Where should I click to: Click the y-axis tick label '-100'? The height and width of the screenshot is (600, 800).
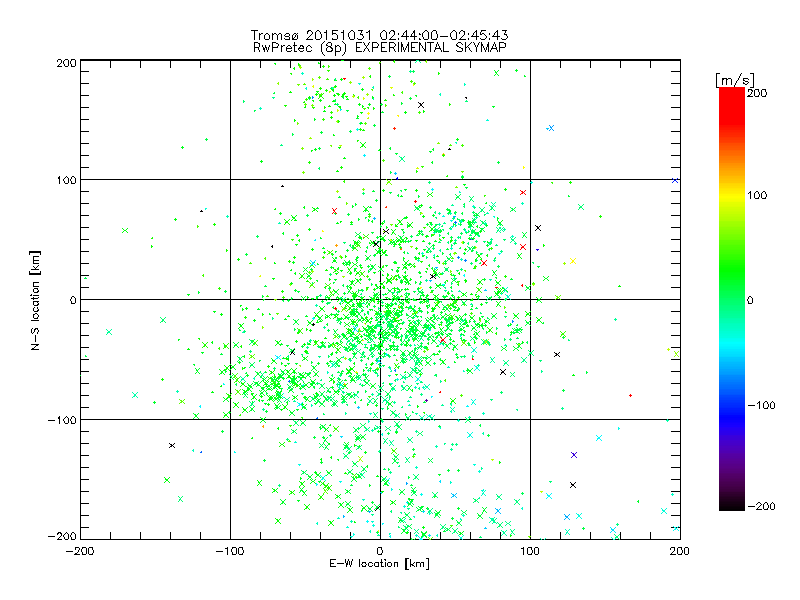pyautogui.click(x=62, y=420)
